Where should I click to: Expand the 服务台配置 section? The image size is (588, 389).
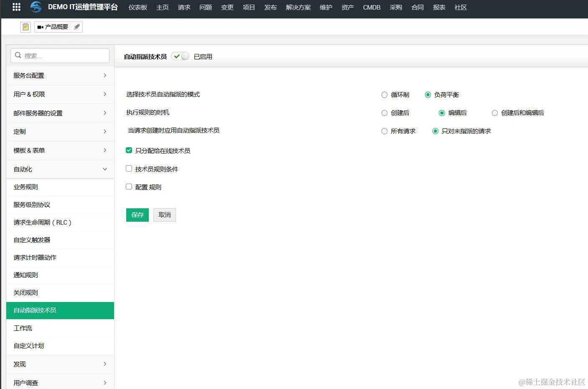coord(60,75)
